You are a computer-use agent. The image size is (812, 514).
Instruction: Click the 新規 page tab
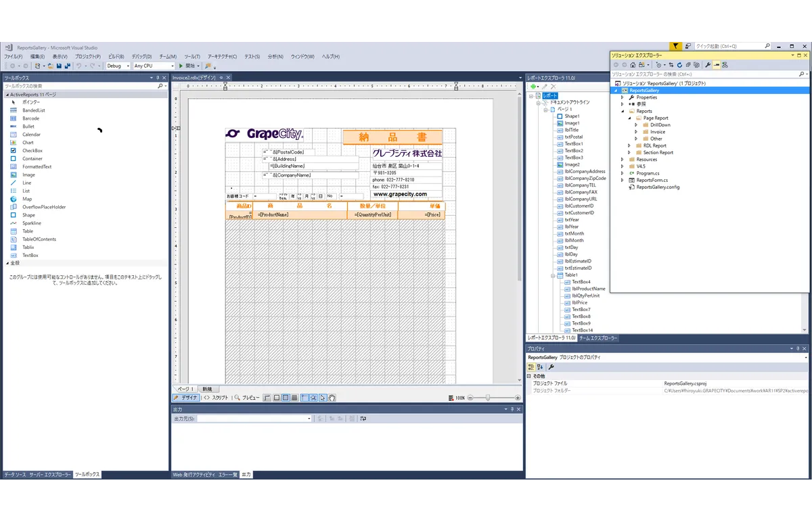(207, 389)
